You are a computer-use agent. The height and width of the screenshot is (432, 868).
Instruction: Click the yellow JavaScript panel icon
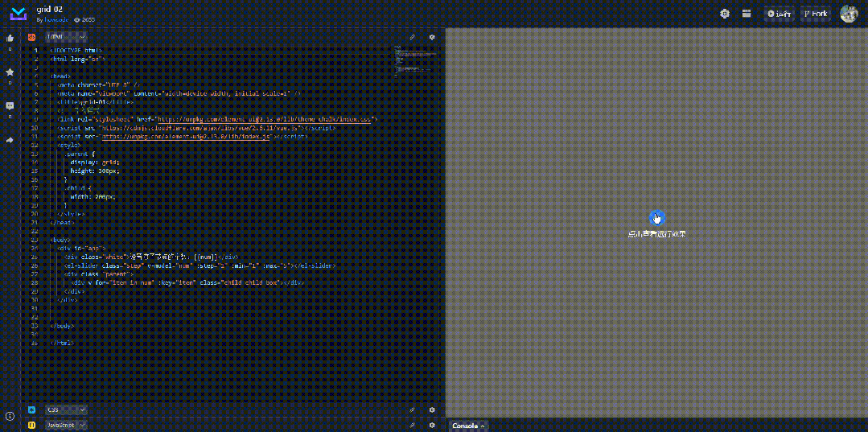coord(32,426)
